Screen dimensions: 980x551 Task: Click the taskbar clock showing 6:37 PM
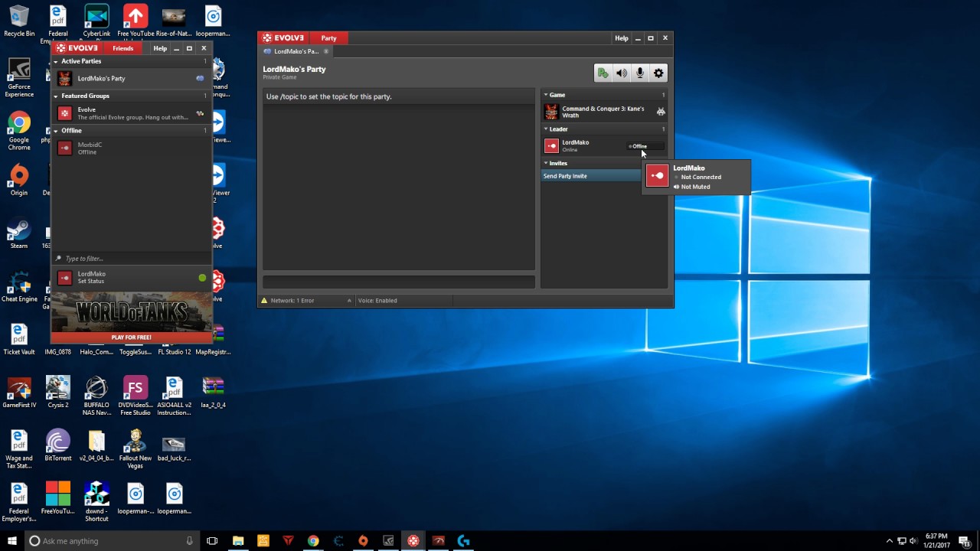point(936,541)
